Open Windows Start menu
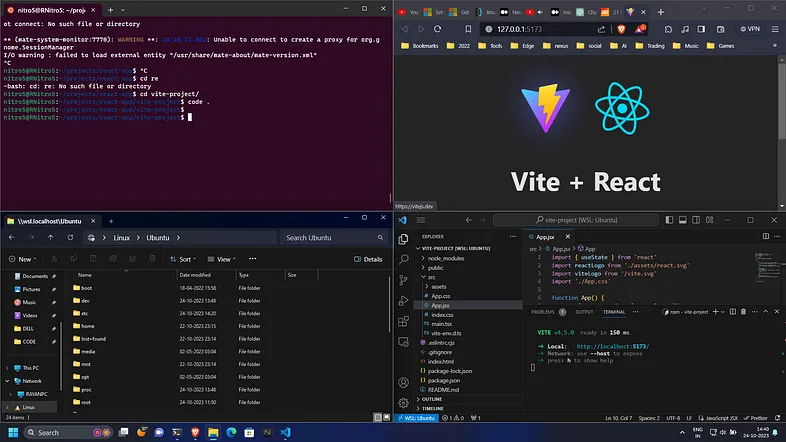Screen dimensions: 786x442 click(x=14, y=432)
